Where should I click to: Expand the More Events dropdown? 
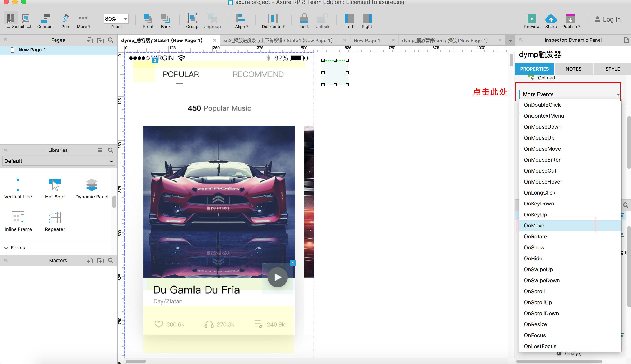(570, 94)
